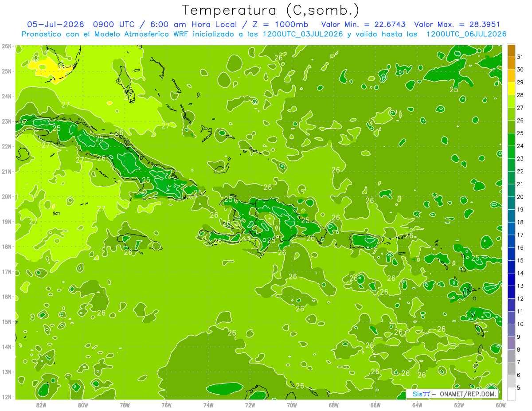
Task: Click the 24N latitude label
Action: 6,96
